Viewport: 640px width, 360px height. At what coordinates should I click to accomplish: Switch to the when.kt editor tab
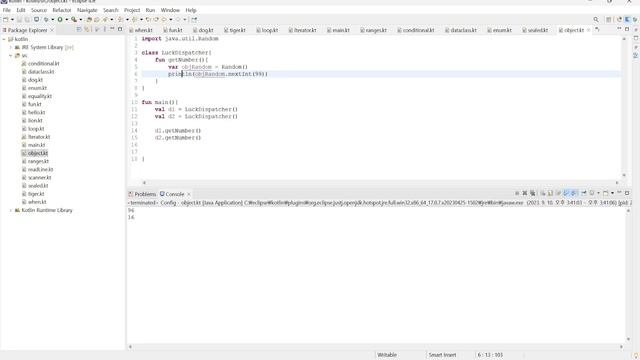[143, 30]
